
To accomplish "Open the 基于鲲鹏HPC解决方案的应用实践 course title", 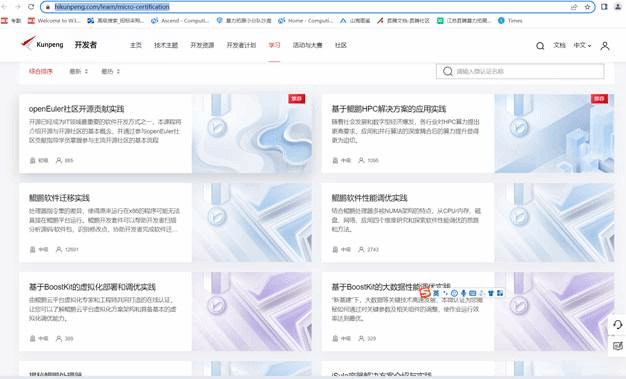I will 389,109.
